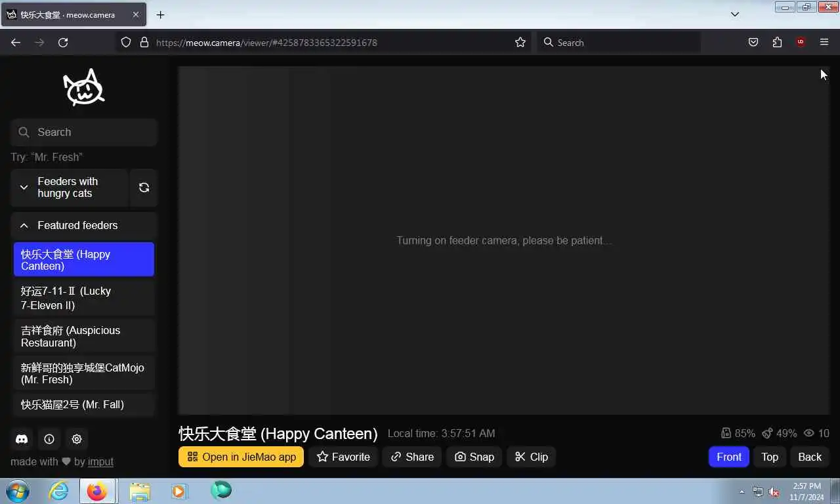This screenshot has width=840, height=504.
Task: Switch to the Front camera view
Action: click(x=728, y=457)
